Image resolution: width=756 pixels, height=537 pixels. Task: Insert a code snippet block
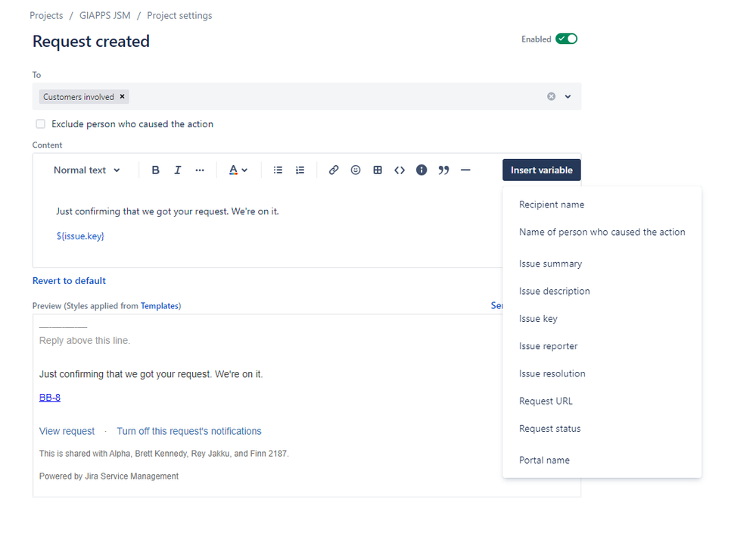400,170
